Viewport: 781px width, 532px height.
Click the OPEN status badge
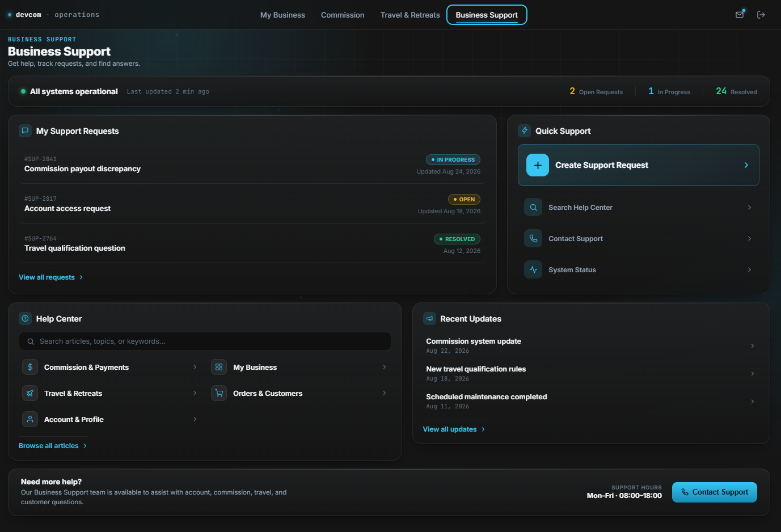[464, 200]
